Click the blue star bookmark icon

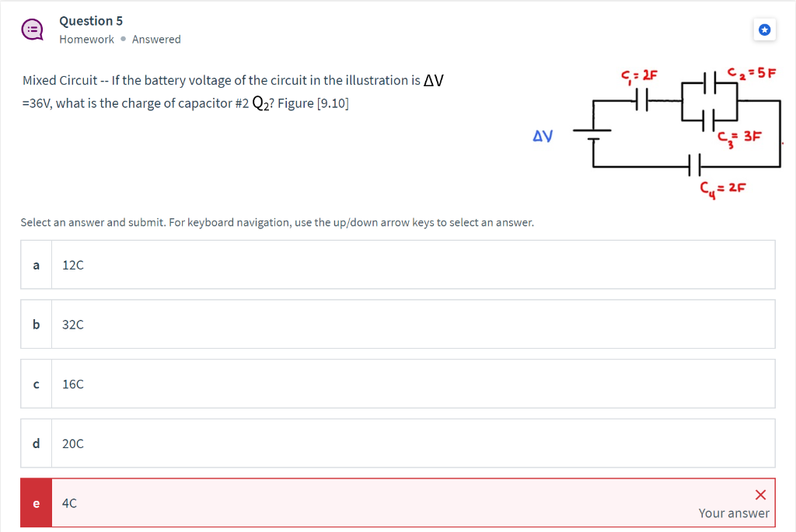(x=764, y=30)
